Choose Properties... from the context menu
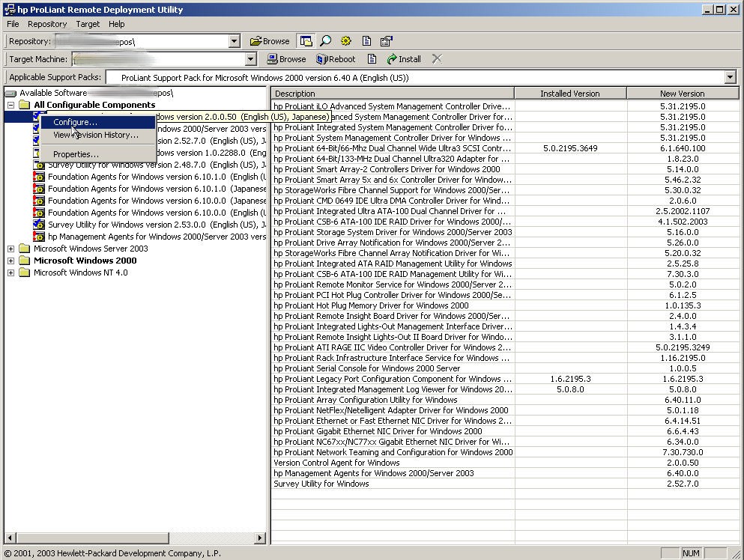The image size is (744, 560). coord(98,154)
